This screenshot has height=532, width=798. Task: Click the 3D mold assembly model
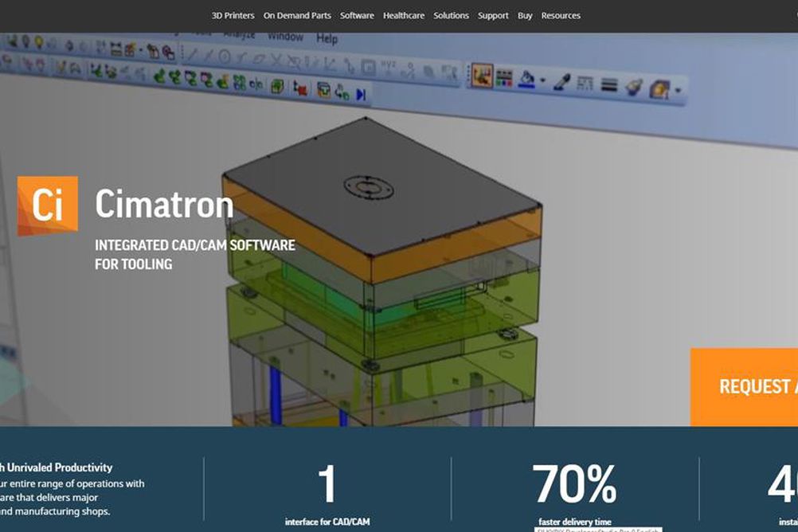click(381, 272)
